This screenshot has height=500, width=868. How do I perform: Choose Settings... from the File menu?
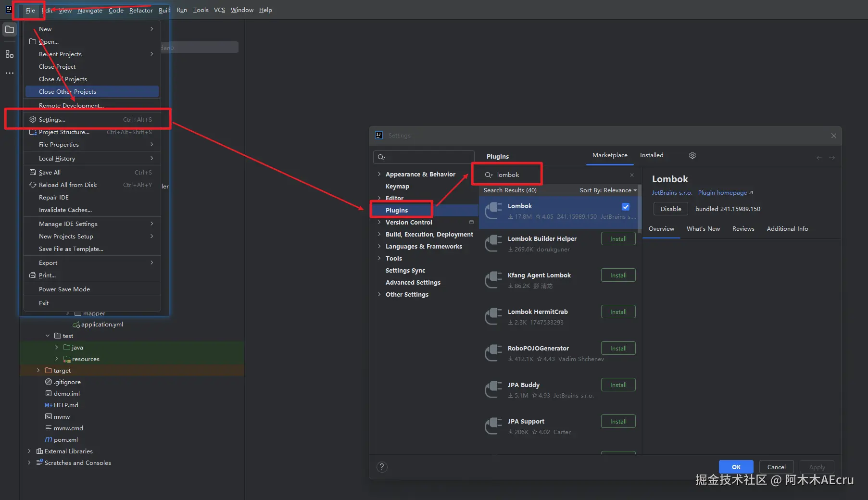92,120
